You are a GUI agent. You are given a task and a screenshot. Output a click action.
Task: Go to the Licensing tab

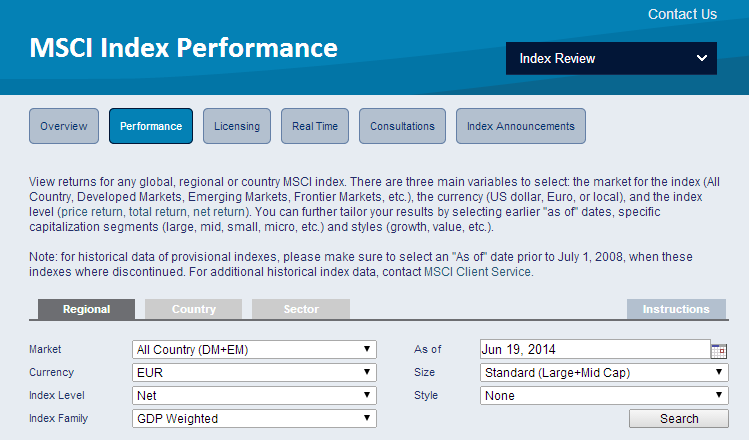tap(237, 126)
